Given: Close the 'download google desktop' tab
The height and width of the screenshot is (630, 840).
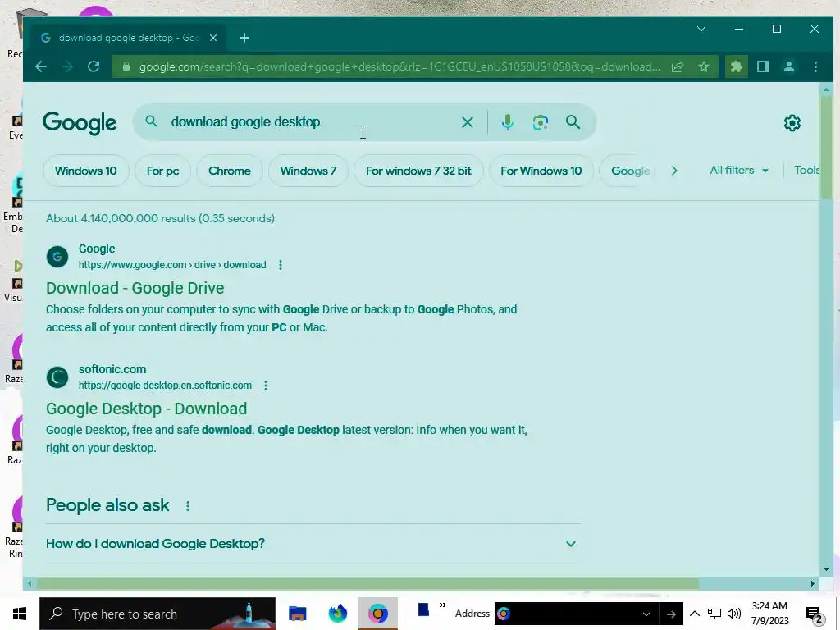Looking at the screenshot, I should (213, 38).
